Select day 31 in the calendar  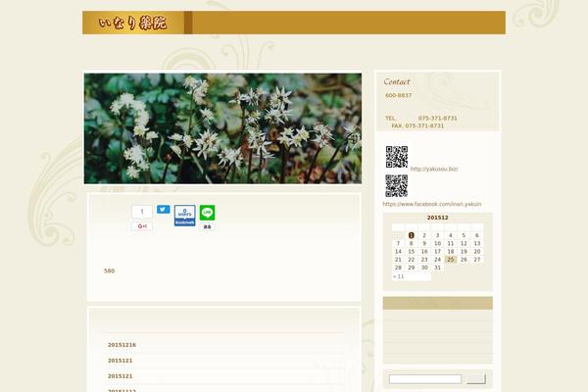(437, 268)
